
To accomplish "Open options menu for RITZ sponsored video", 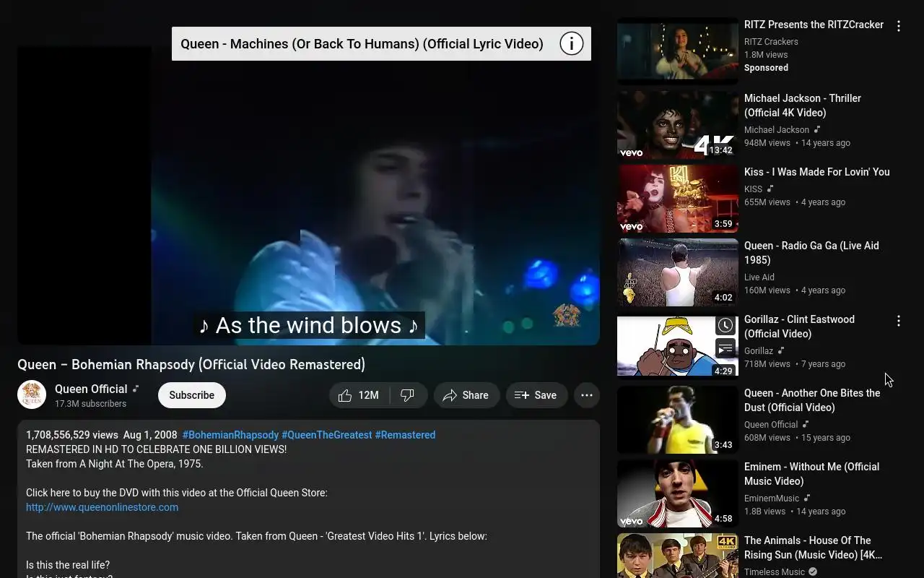I will (x=898, y=26).
